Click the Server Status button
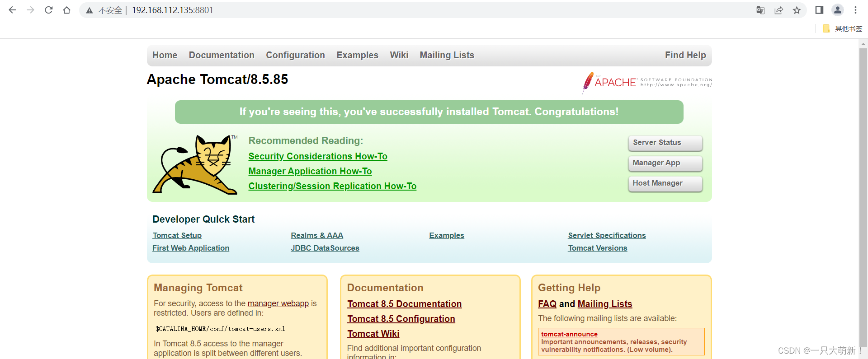The height and width of the screenshot is (359, 868). point(665,143)
